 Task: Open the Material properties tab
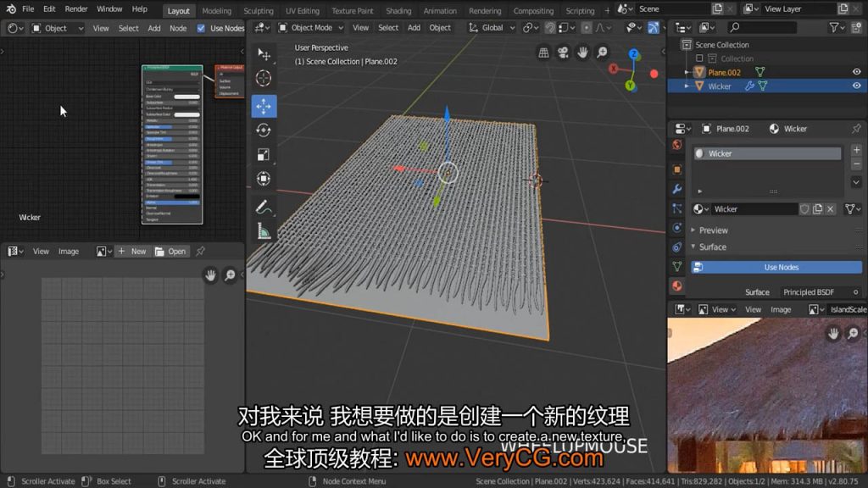pyautogui.click(x=677, y=286)
